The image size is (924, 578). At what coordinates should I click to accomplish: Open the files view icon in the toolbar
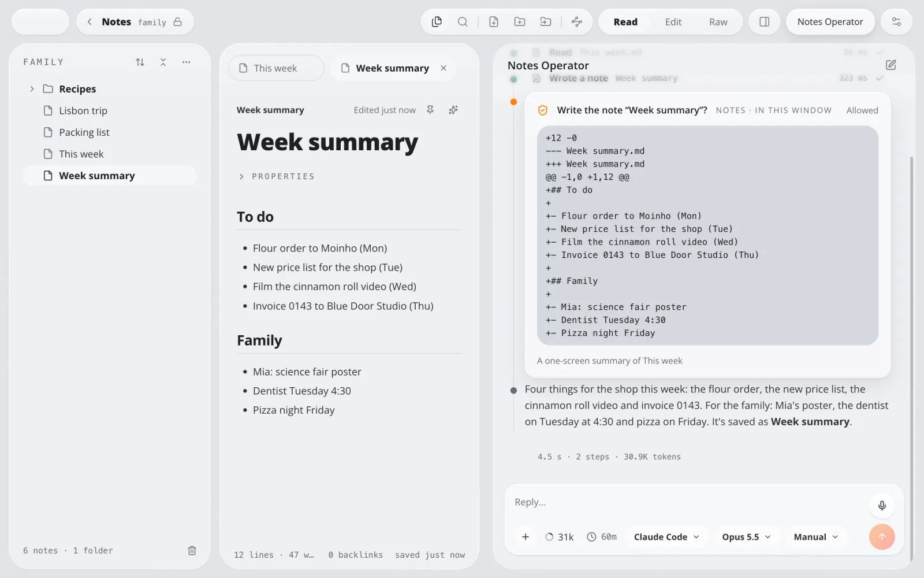point(437,22)
